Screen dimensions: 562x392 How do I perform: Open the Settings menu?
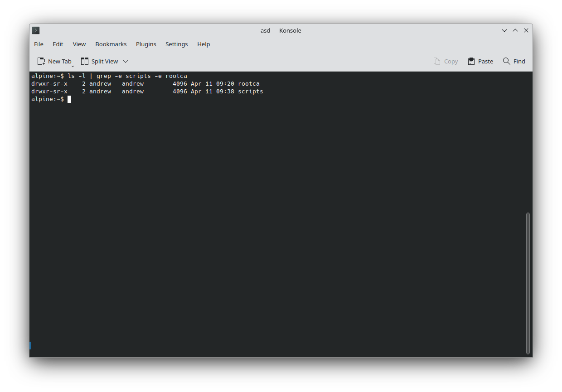click(177, 44)
